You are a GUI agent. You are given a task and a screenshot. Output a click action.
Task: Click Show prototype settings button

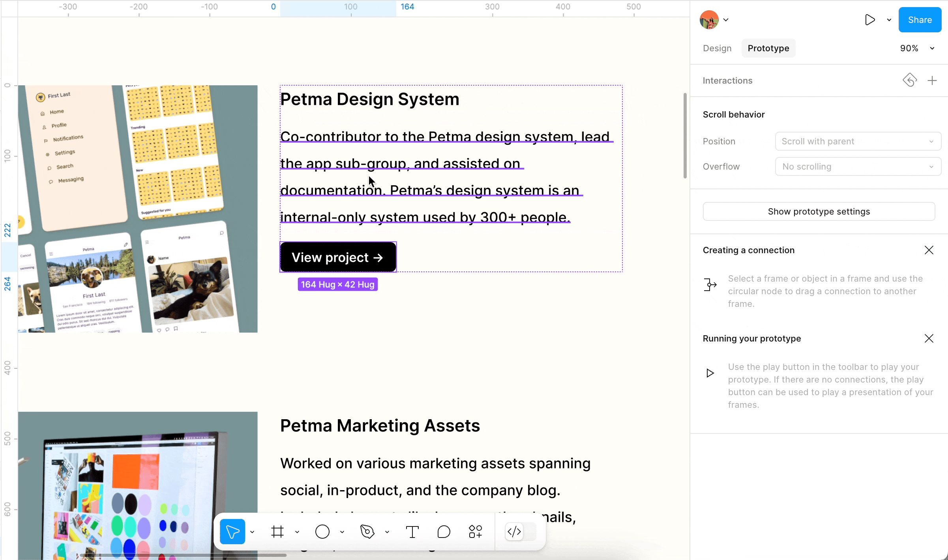[819, 211]
